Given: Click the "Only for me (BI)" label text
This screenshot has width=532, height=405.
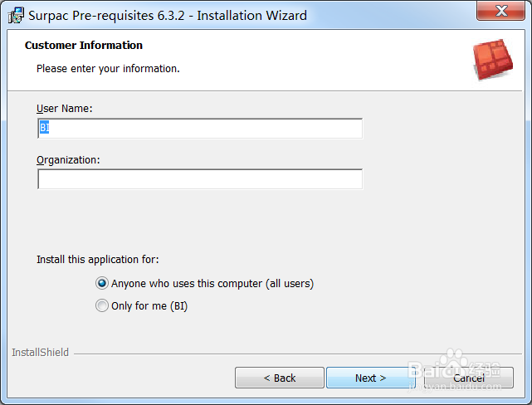Looking at the screenshot, I should click(x=149, y=306).
